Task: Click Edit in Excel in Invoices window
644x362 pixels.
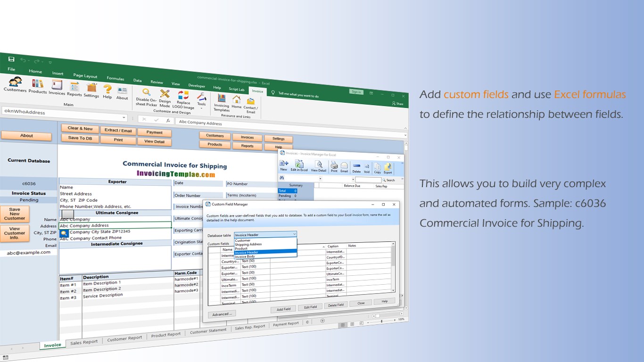Action: pyautogui.click(x=299, y=166)
